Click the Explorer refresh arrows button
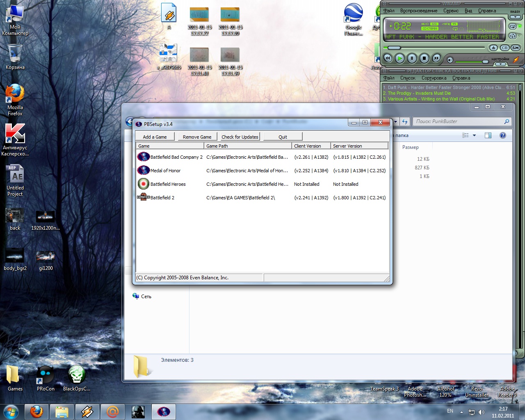Viewport: 525px width, 420px height. click(405, 121)
